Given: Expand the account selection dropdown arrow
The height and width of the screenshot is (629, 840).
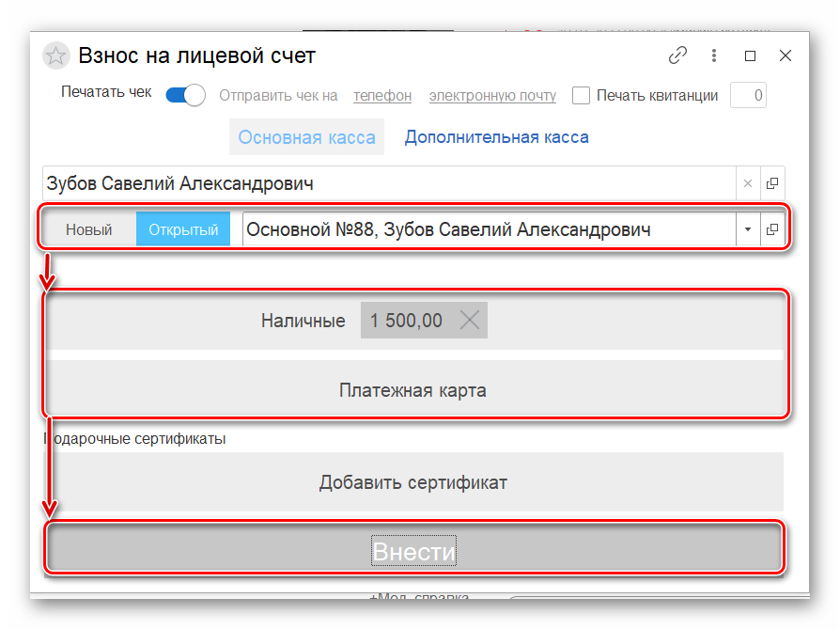Looking at the screenshot, I should (x=748, y=229).
